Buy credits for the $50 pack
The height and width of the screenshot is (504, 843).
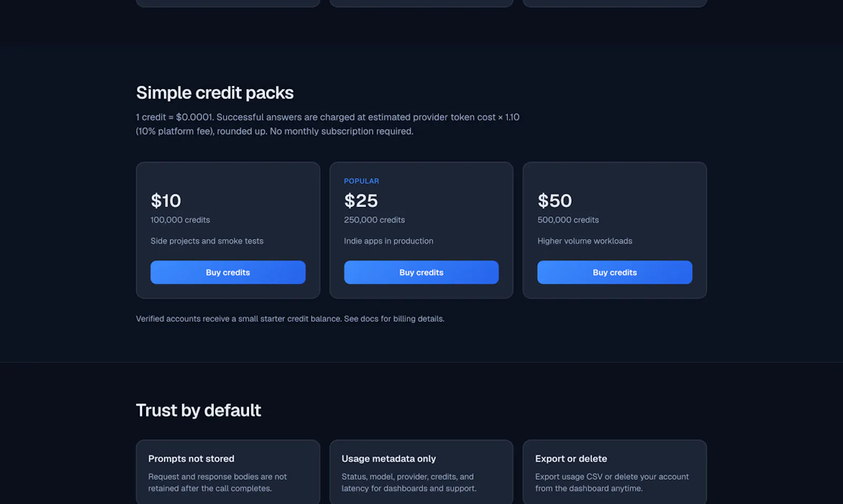click(x=614, y=272)
